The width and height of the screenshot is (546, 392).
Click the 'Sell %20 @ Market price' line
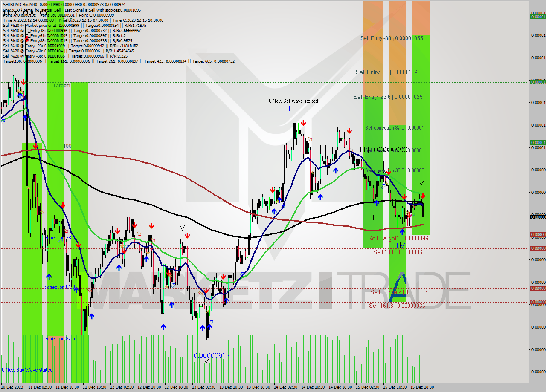tap(74, 25)
